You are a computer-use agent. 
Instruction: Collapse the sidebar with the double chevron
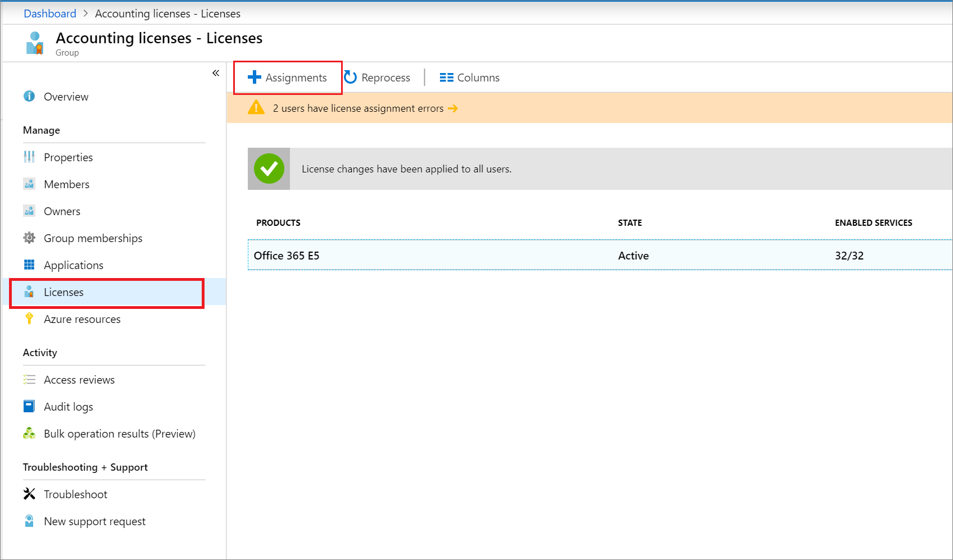[216, 73]
